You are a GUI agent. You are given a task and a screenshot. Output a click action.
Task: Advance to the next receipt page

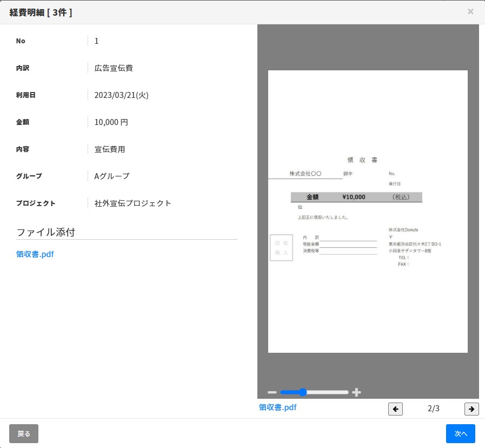click(471, 409)
